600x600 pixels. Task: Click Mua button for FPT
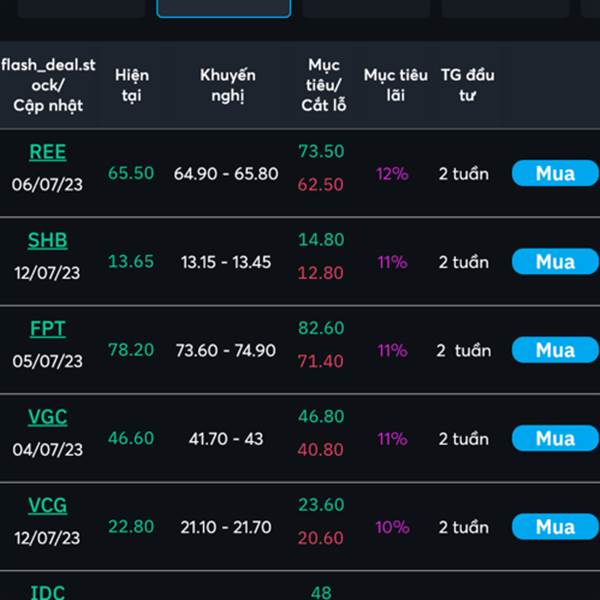[x=555, y=350]
